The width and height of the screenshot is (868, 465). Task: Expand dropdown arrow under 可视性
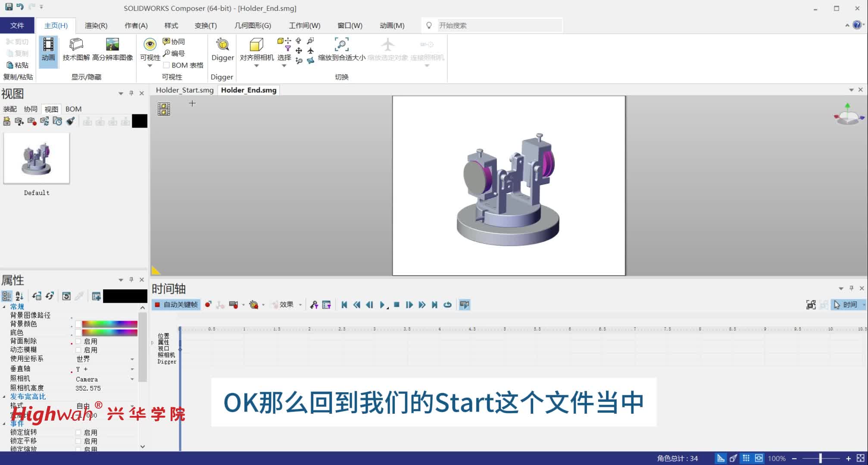(150, 66)
